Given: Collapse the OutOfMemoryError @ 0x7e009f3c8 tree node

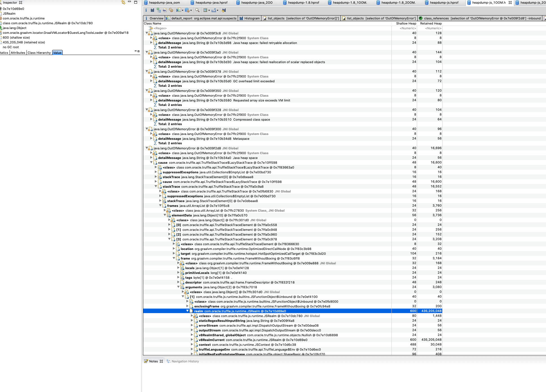Looking at the screenshot, I should tap(146, 33).
